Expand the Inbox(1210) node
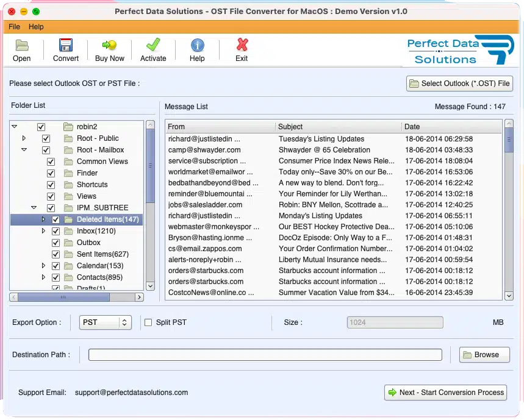 pos(43,230)
